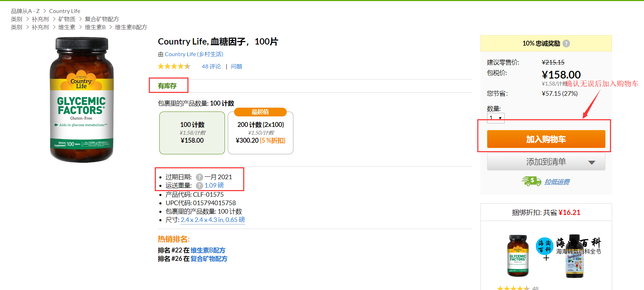The width and height of the screenshot is (644, 290).
Task: Go to 维生素B breadcrumb
Action: pos(95,27)
